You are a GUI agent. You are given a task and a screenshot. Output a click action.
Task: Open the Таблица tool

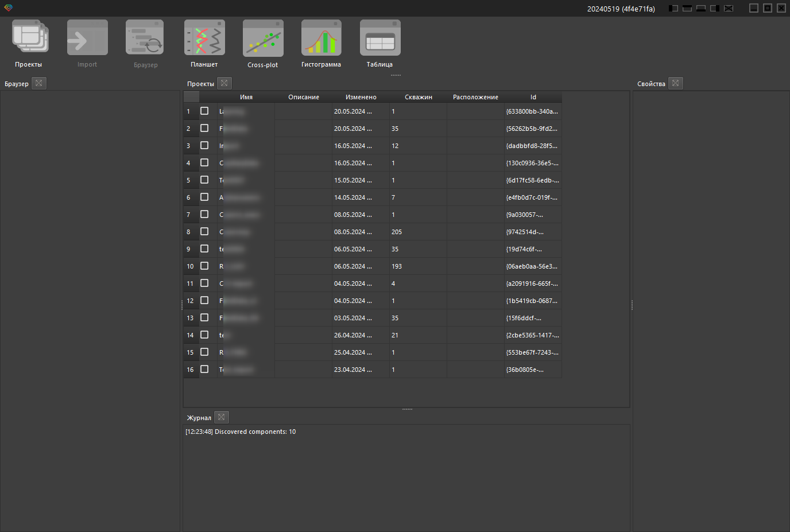tap(380, 38)
